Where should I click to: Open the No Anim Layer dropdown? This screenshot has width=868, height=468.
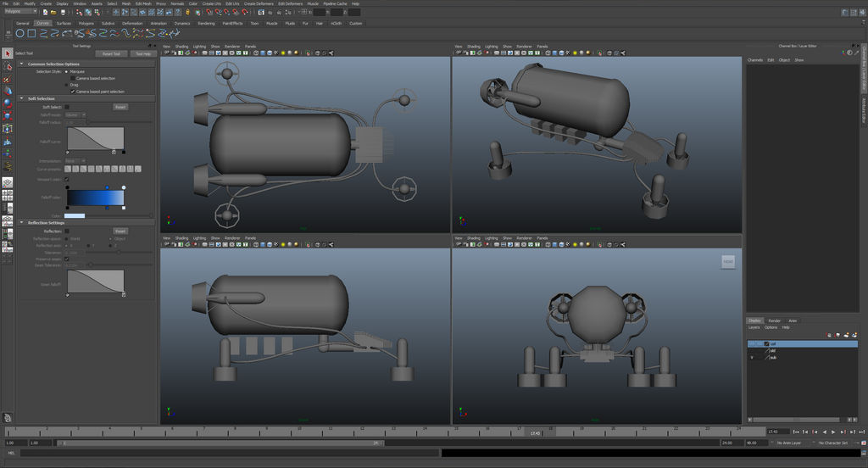(791, 443)
